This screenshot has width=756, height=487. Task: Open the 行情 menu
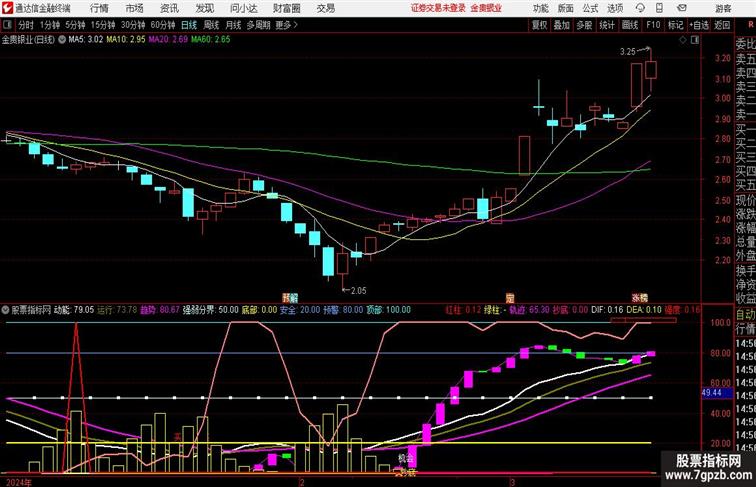[x=99, y=8]
